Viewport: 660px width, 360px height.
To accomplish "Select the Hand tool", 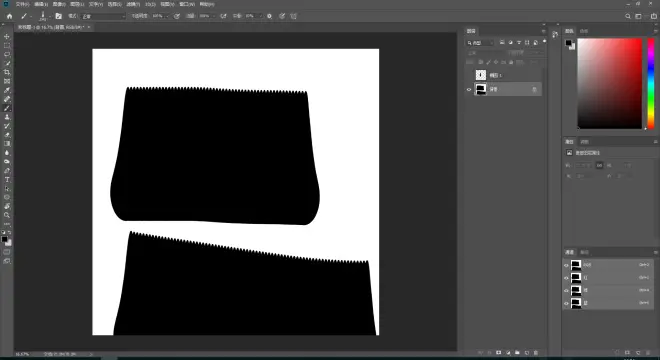I will [7, 206].
